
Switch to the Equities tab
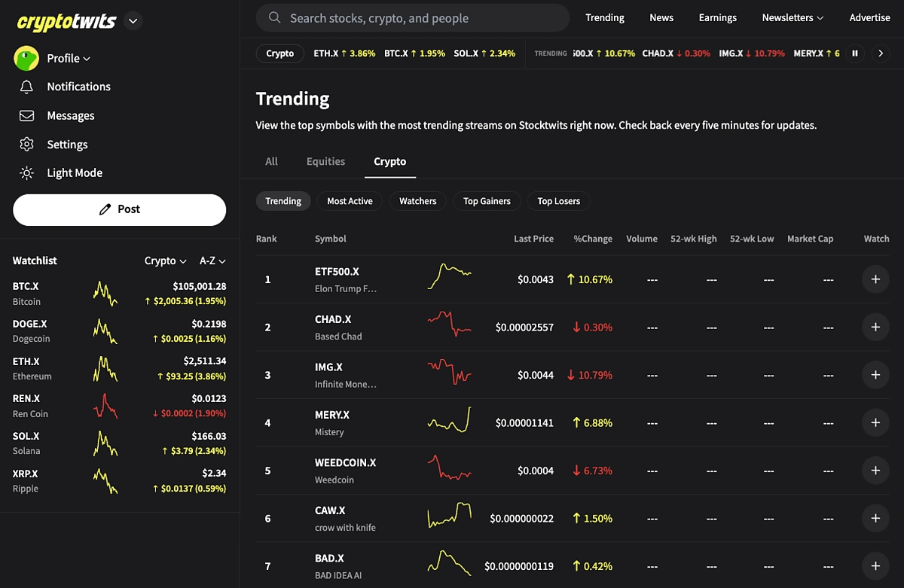coord(325,161)
